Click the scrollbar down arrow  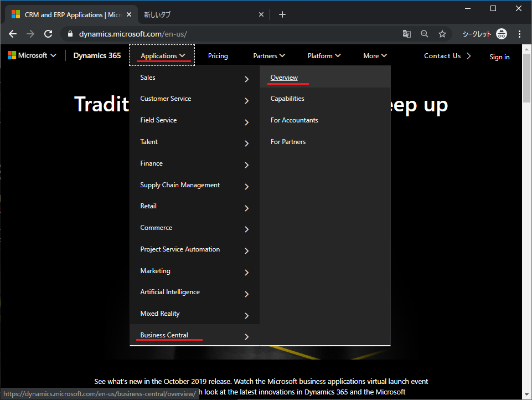point(526,394)
